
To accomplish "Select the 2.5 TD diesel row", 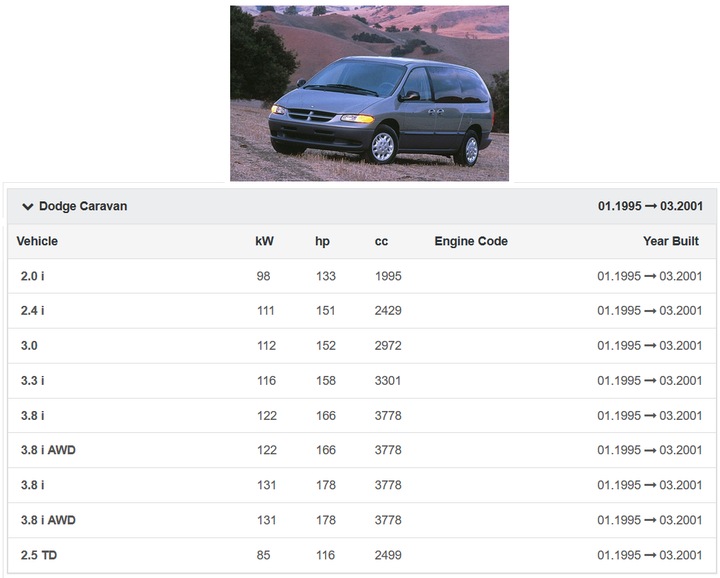I will coord(39,555).
